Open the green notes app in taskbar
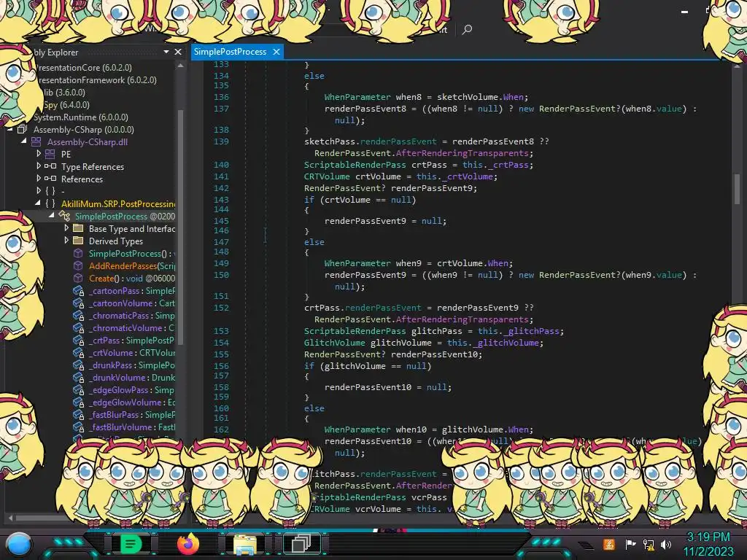747x560 pixels. click(131, 544)
